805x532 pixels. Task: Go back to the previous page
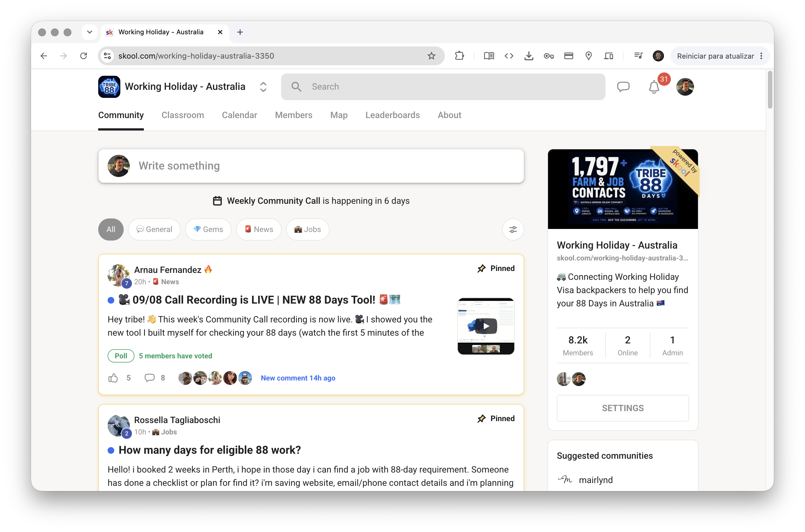[x=44, y=56]
